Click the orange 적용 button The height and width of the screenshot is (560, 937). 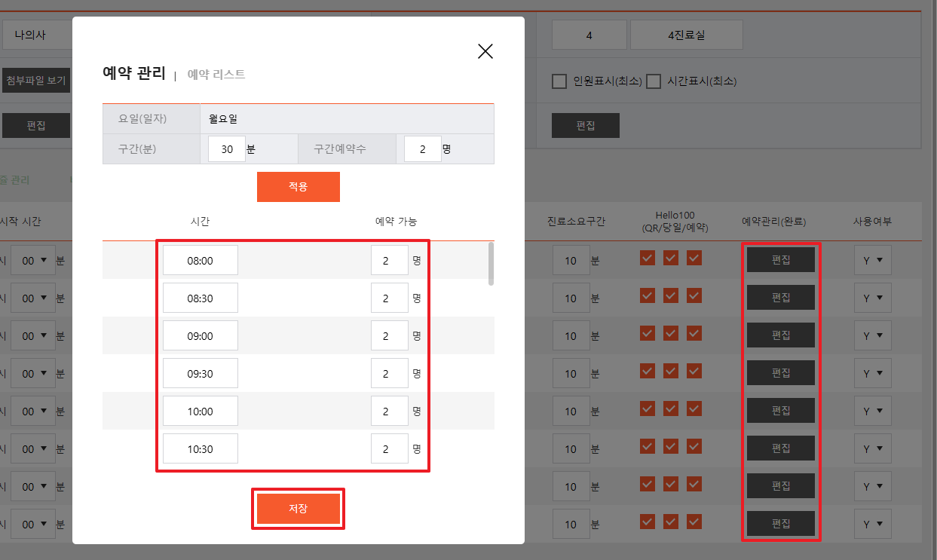coord(298,187)
